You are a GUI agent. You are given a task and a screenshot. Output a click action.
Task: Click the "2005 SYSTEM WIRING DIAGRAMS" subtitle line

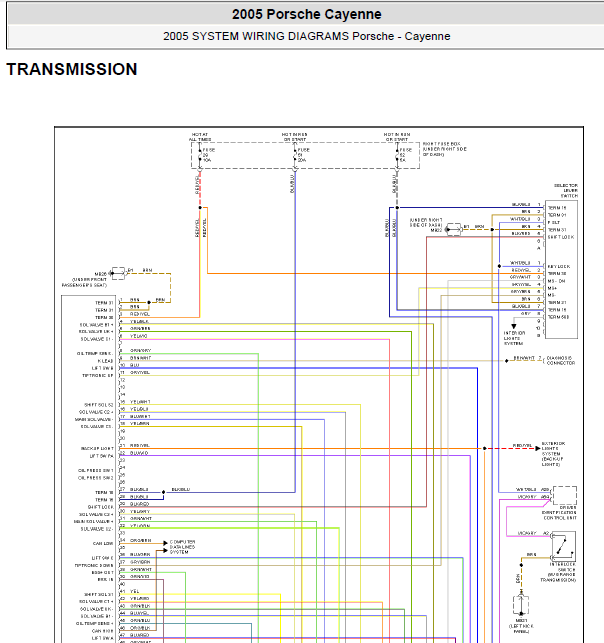[x=306, y=36]
